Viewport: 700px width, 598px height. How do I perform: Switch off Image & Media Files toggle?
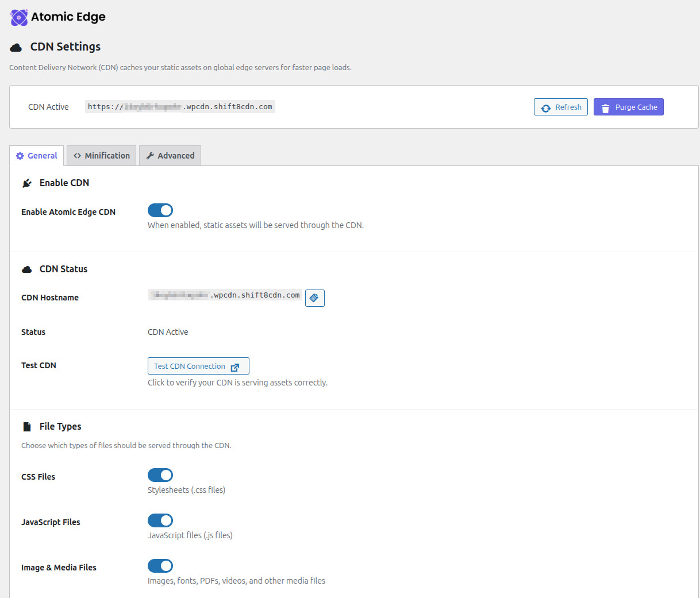point(160,566)
